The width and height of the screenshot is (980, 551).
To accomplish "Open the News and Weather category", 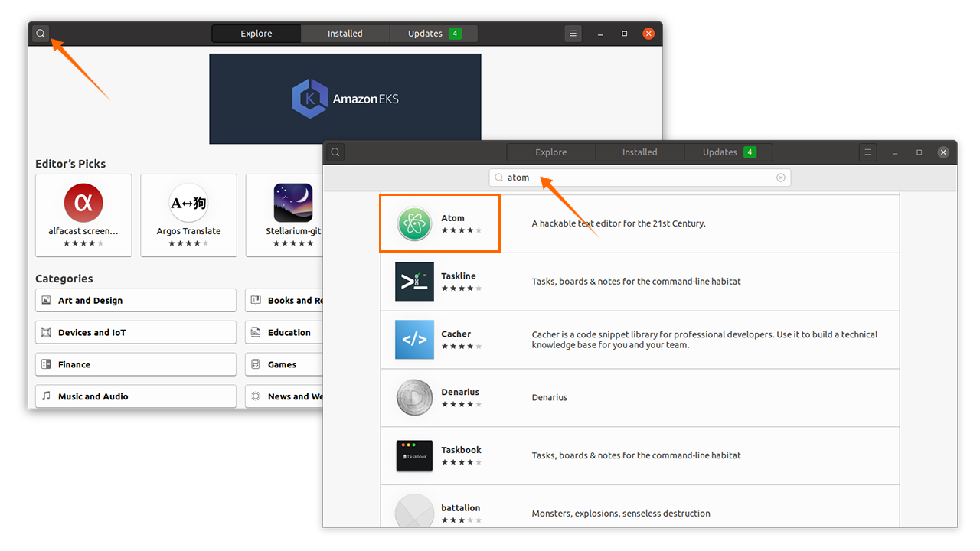I will tap(284, 396).
